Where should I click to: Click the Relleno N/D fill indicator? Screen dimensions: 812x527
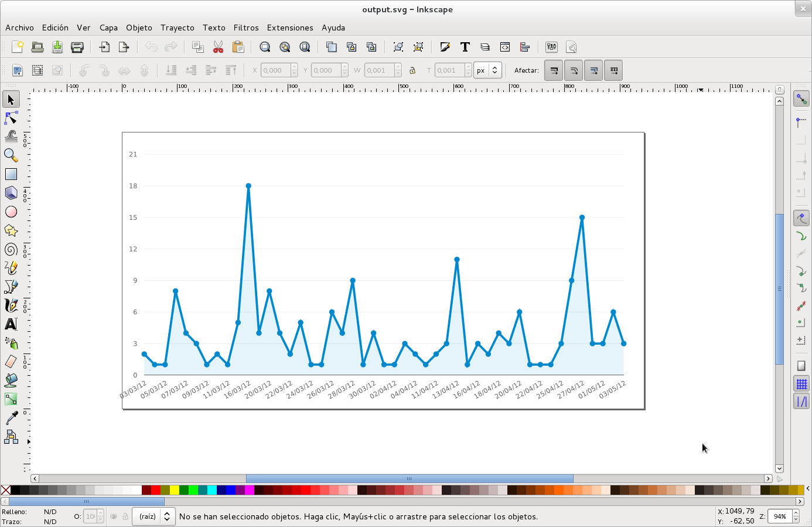click(50, 512)
